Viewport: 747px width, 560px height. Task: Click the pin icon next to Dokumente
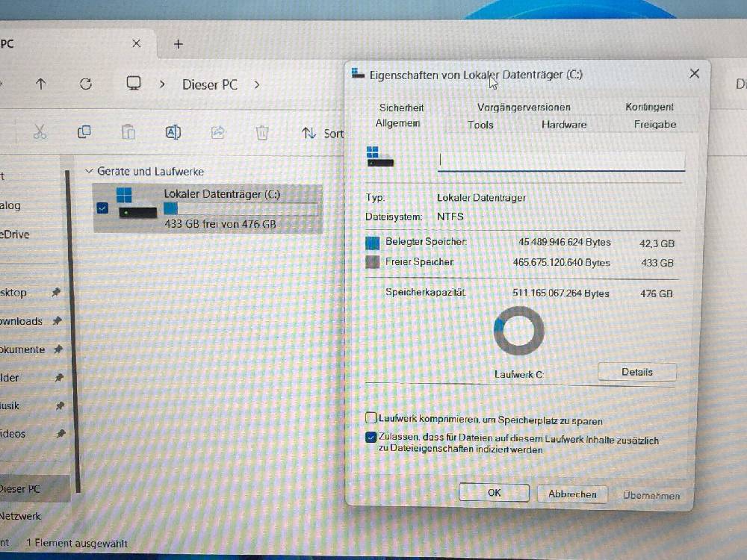pos(58,349)
